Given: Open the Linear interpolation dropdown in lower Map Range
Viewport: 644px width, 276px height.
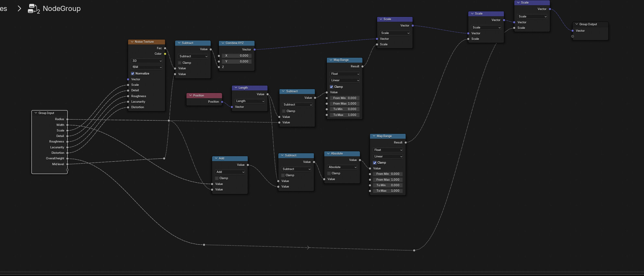Looking at the screenshot, I should (x=388, y=156).
